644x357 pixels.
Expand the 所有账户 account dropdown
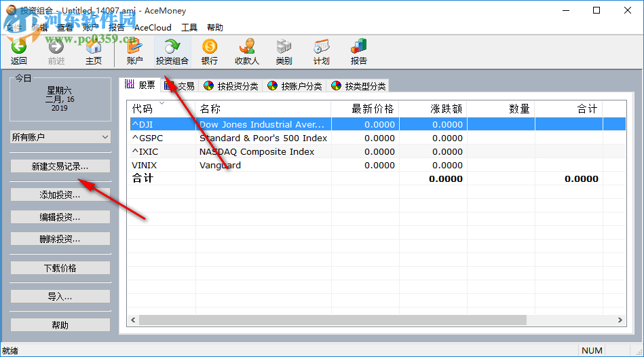pos(60,137)
